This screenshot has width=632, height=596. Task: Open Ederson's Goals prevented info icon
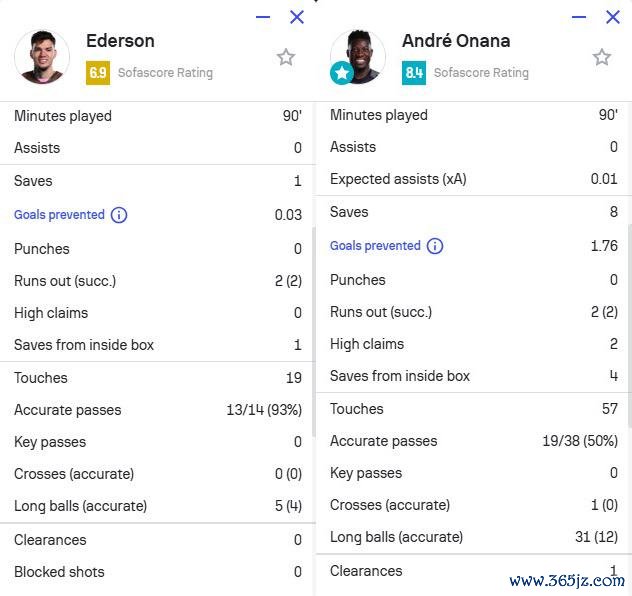point(119,215)
